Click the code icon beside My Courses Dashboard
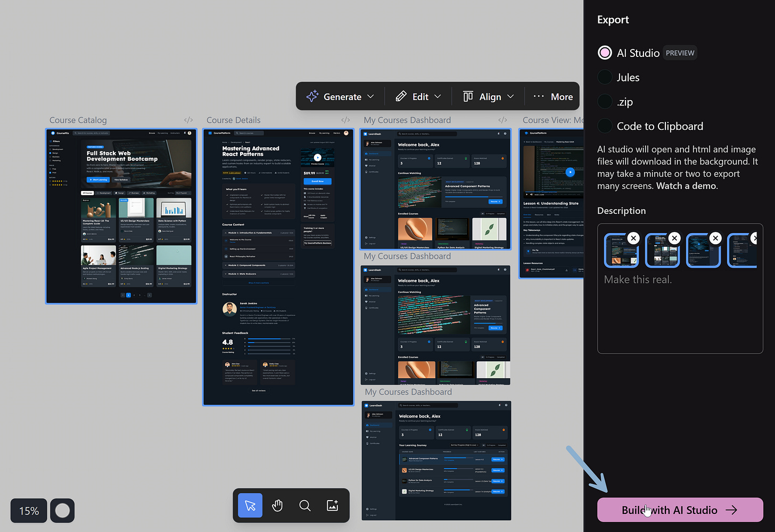The height and width of the screenshot is (532, 775). (502, 120)
